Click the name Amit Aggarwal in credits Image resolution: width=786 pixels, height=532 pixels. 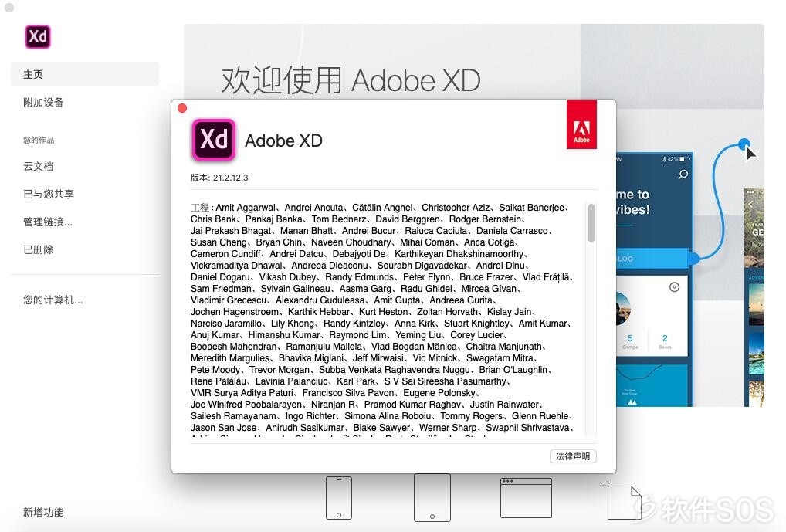pos(246,208)
